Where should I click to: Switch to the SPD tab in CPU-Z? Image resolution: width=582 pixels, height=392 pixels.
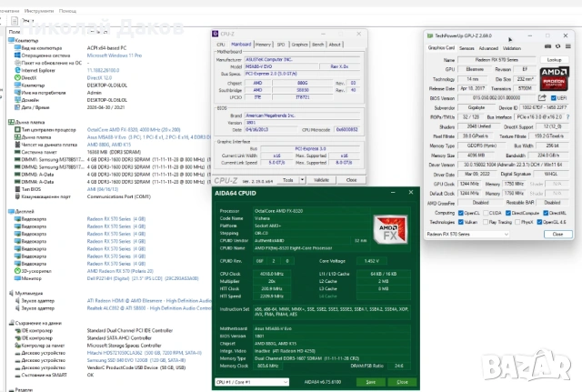tap(281, 45)
